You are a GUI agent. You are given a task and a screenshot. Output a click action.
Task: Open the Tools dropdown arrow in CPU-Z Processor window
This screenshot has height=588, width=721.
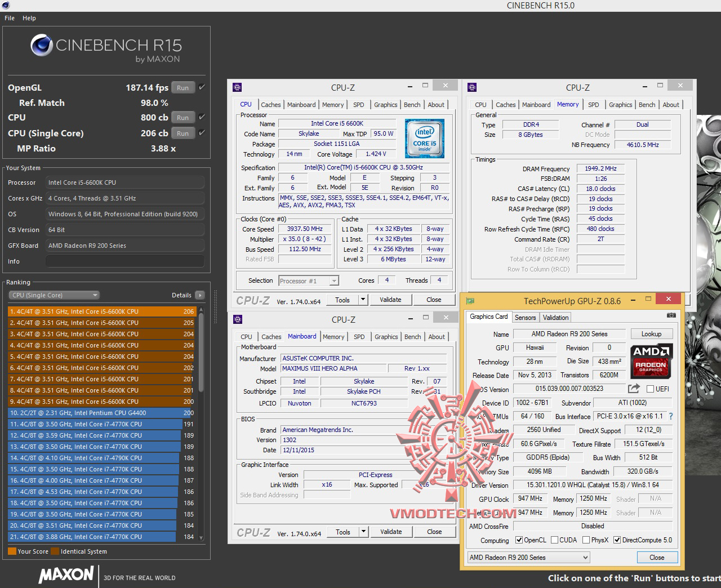[363, 300]
